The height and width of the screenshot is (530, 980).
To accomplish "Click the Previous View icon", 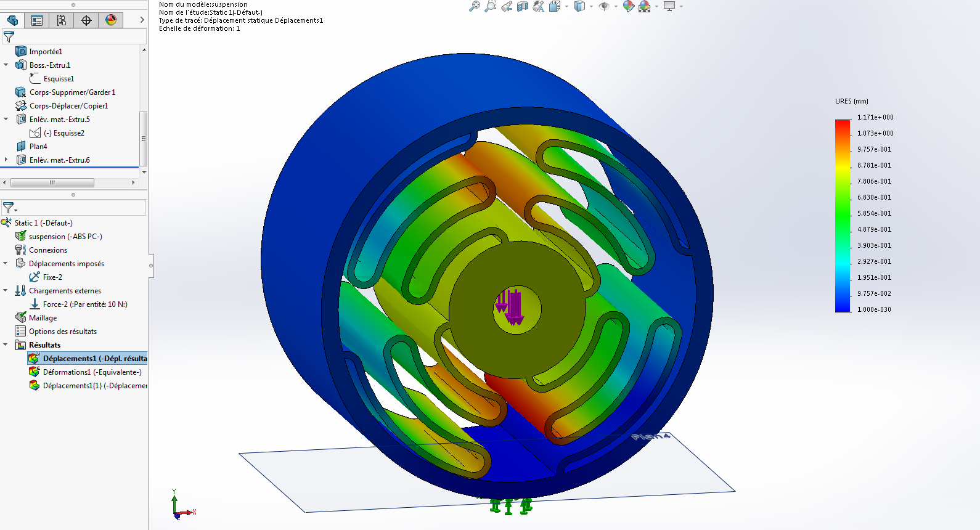I will (507, 6).
